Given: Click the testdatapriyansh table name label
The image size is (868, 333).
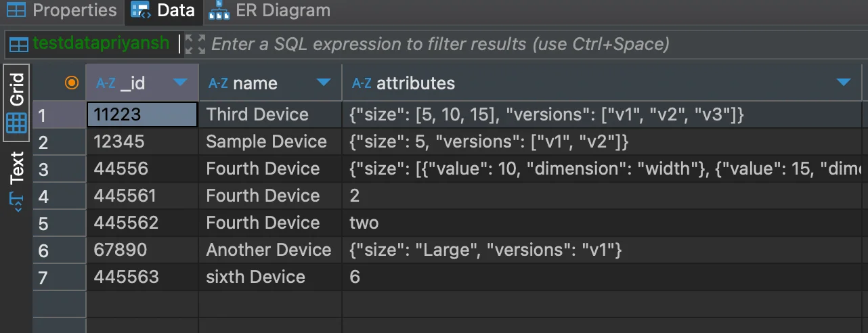Looking at the screenshot, I should (101, 44).
